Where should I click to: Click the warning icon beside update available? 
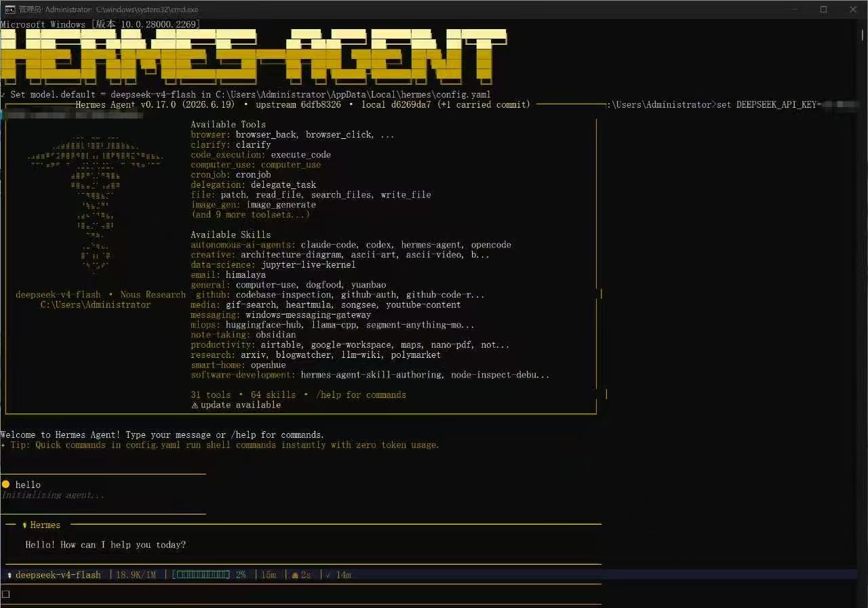[x=195, y=405]
